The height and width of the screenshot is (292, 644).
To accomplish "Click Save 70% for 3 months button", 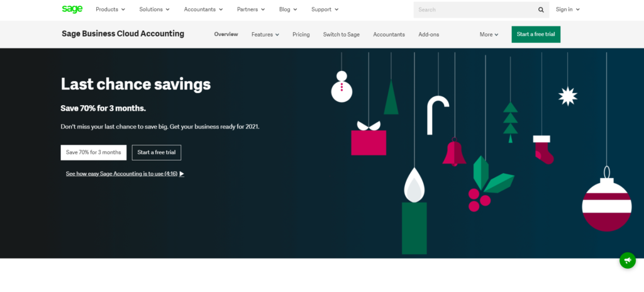I will pos(94,152).
